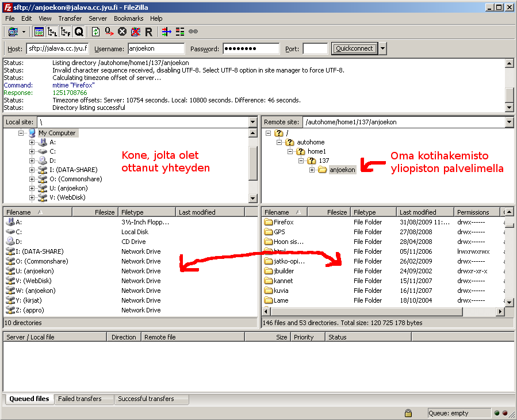Refresh the file and folder lists
Image resolution: width=517 pixels, height=420 pixels.
[95, 32]
